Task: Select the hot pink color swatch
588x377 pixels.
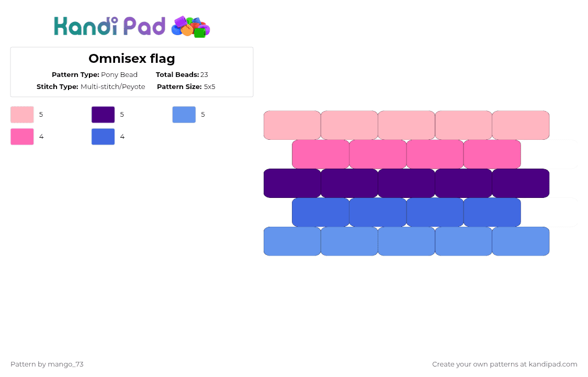Action: tap(22, 137)
